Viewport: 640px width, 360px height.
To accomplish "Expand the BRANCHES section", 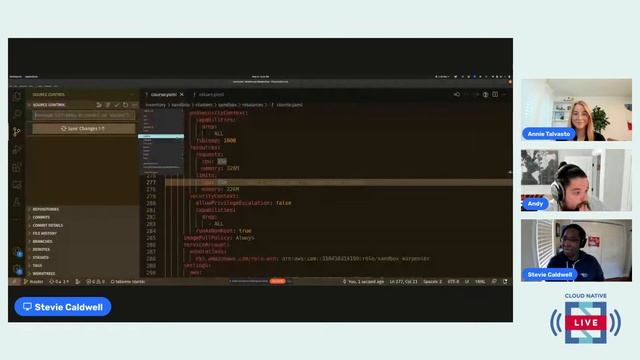I will click(x=42, y=242).
